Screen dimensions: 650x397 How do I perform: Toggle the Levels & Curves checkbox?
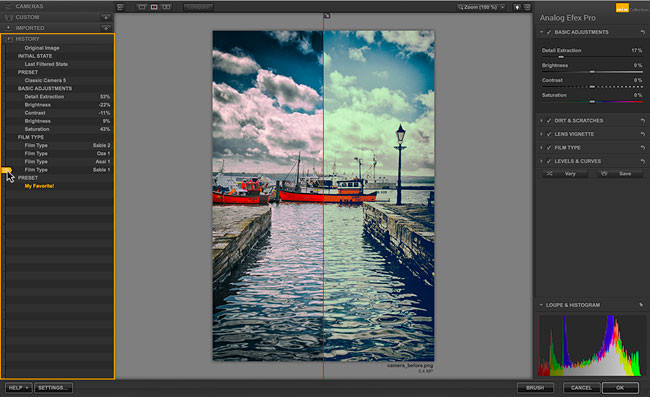tap(549, 161)
